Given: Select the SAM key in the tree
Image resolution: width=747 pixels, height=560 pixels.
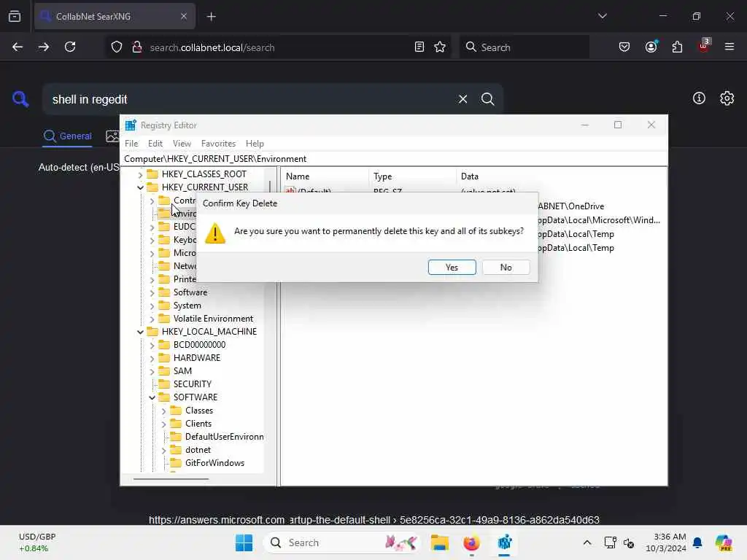Looking at the screenshot, I should [x=182, y=371].
